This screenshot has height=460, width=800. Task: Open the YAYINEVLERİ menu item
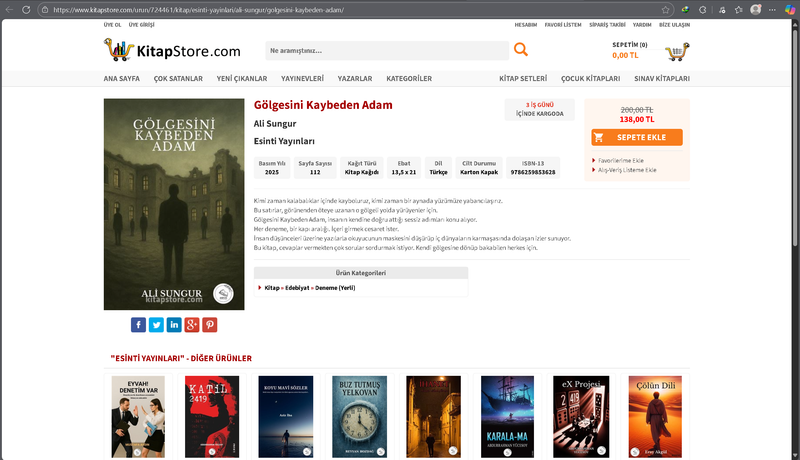[302, 79]
